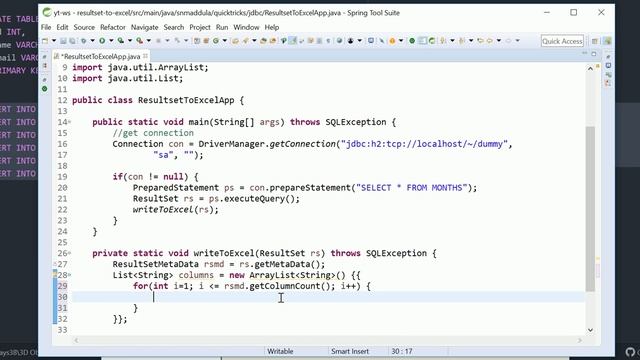Click the Spring perspective icon at toolbar end
The image size is (640, 360).
click(608, 41)
